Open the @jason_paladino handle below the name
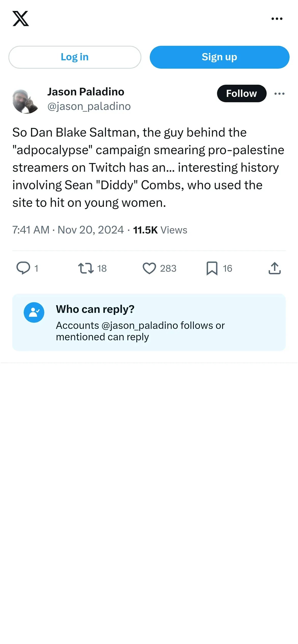This screenshot has width=298, height=644. (x=89, y=106)
